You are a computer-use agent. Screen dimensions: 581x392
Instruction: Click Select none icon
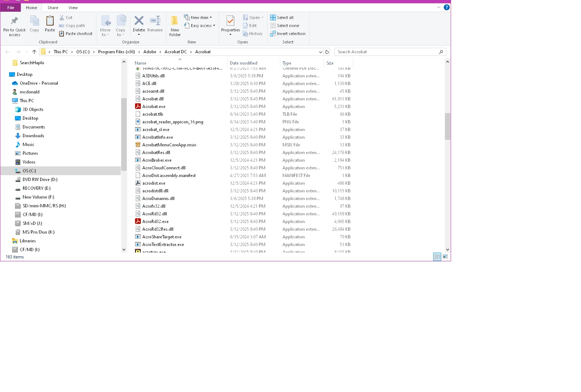(x=273, y=26)
